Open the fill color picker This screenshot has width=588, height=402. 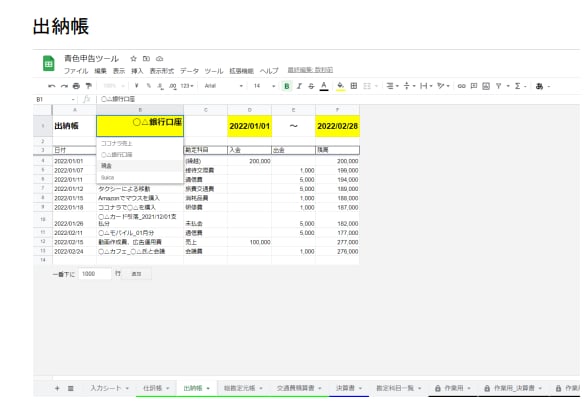pos(340,86)
